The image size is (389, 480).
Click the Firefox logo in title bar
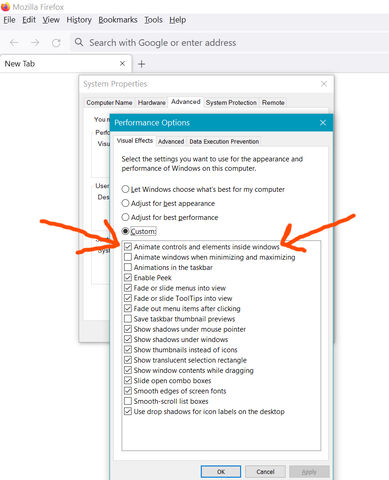click(5, 6)
